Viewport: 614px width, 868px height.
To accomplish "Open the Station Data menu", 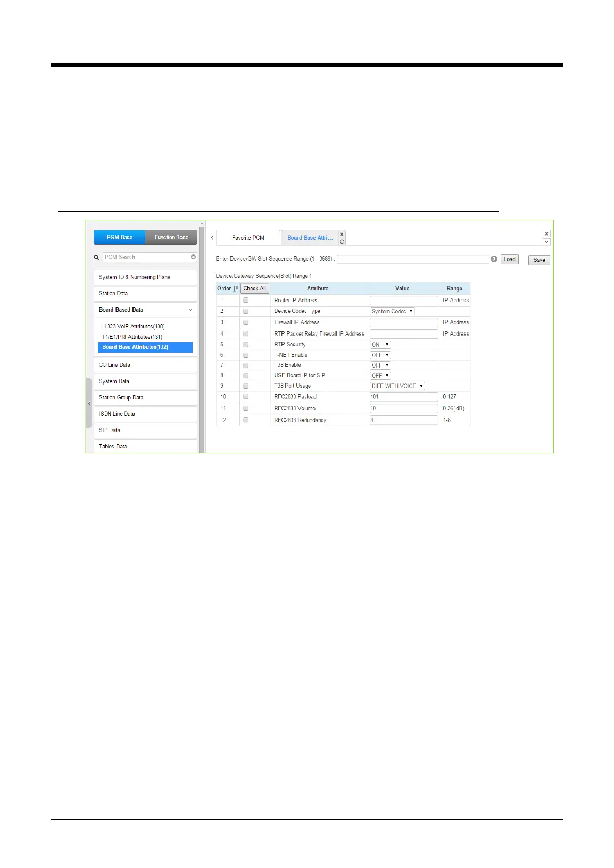I will point(145,294).
